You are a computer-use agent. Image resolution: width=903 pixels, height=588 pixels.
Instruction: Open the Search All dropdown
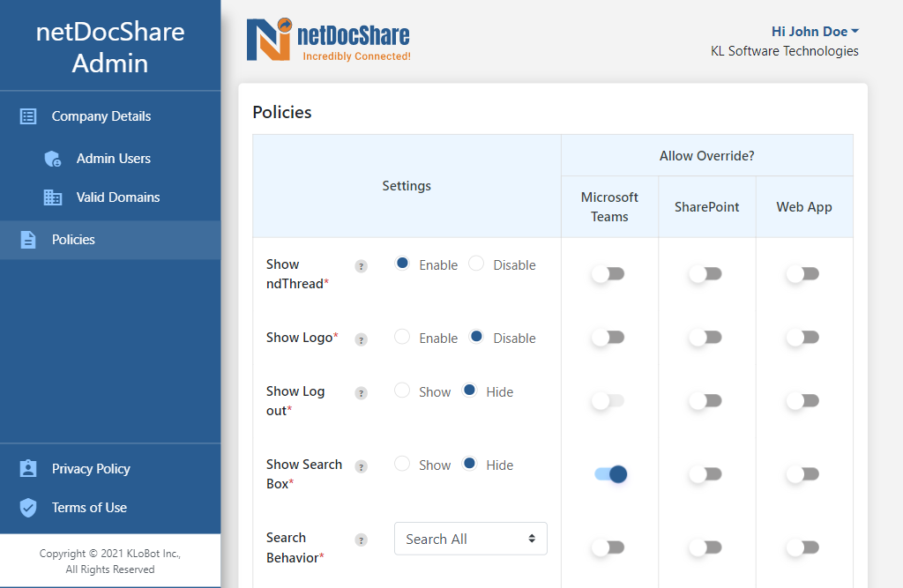pos(471,539)
